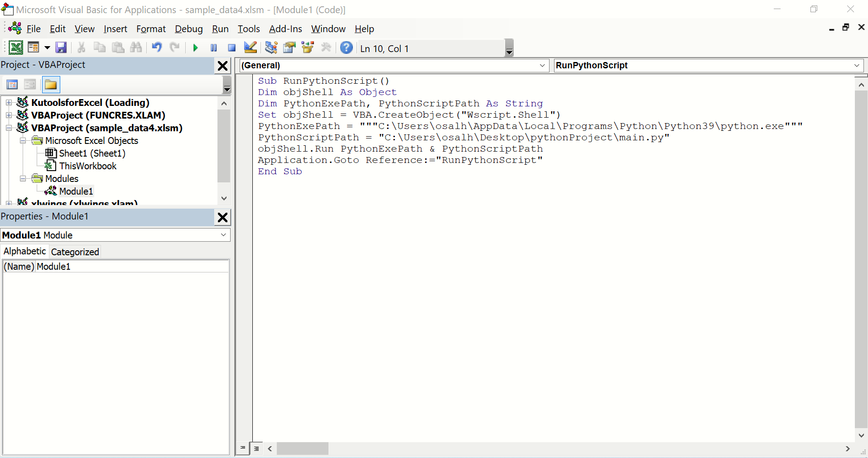Toggle Folders view in Project pane
This screenshot has width=868, height=458.
(51, 85)
